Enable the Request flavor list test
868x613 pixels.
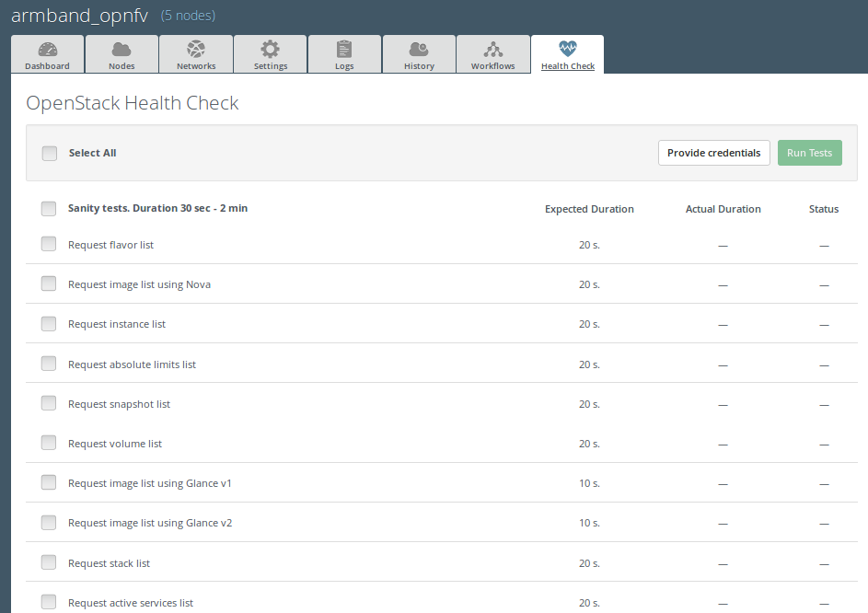pyautogui.click(x=49, y=244)
